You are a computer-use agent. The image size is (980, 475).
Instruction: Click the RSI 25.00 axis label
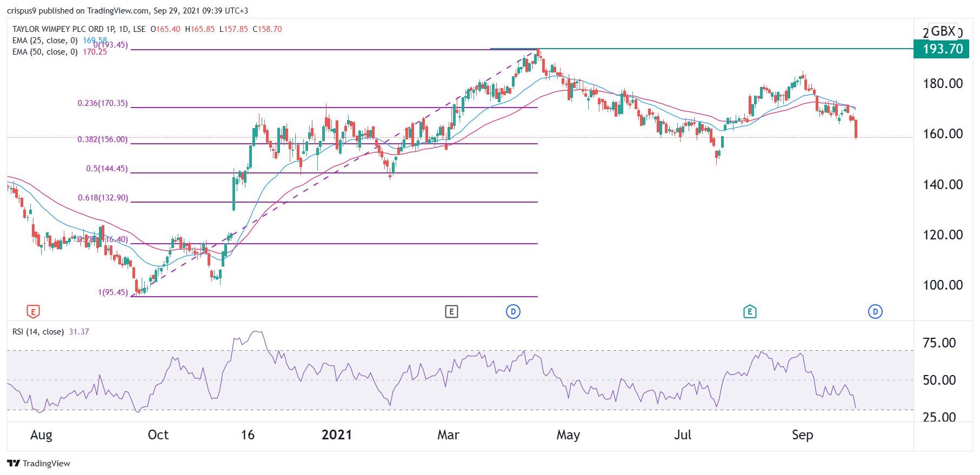pyautogui.click(x=939, y=417)
